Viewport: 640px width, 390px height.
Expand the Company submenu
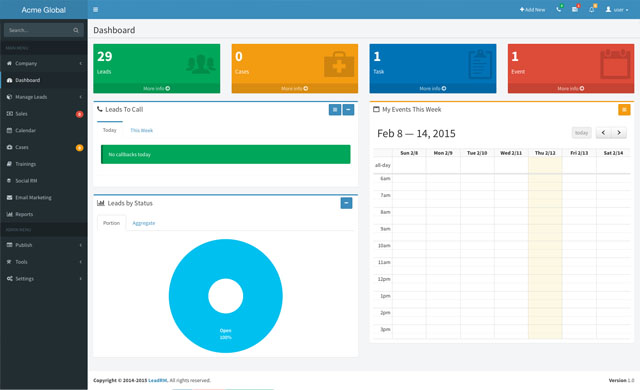[x=80, y=63]
